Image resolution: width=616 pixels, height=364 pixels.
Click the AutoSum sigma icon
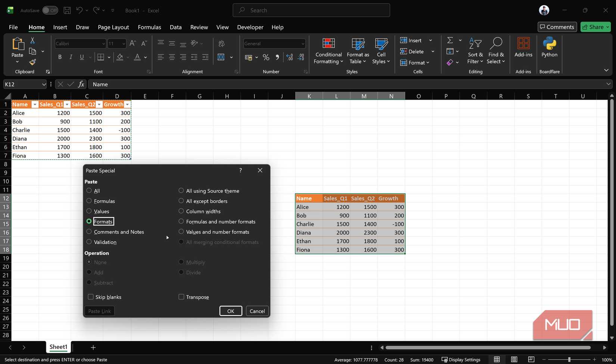point(450,40)
